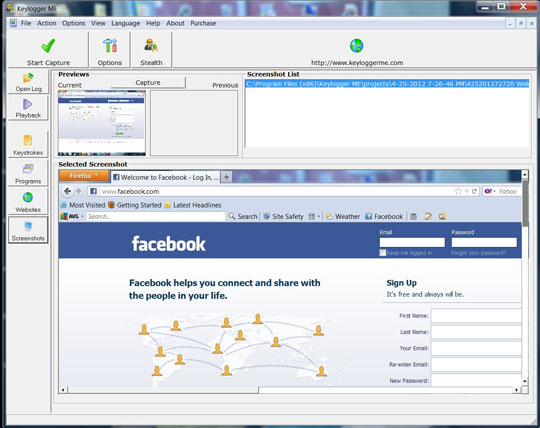Click the empty Previous preview pane
This screenshot has height=428, width=540.
point(194,123)
